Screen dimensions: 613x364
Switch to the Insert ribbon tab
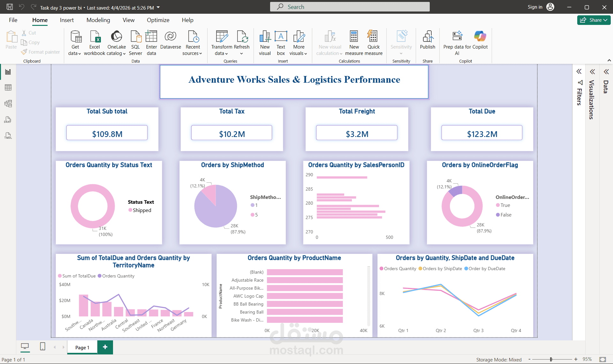tap(67, 20)
